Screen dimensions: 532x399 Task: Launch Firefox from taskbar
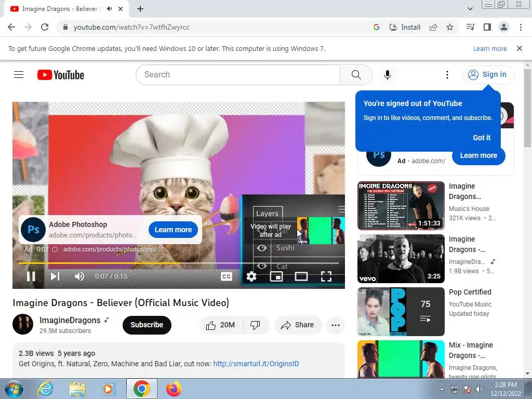click(174, 389)
